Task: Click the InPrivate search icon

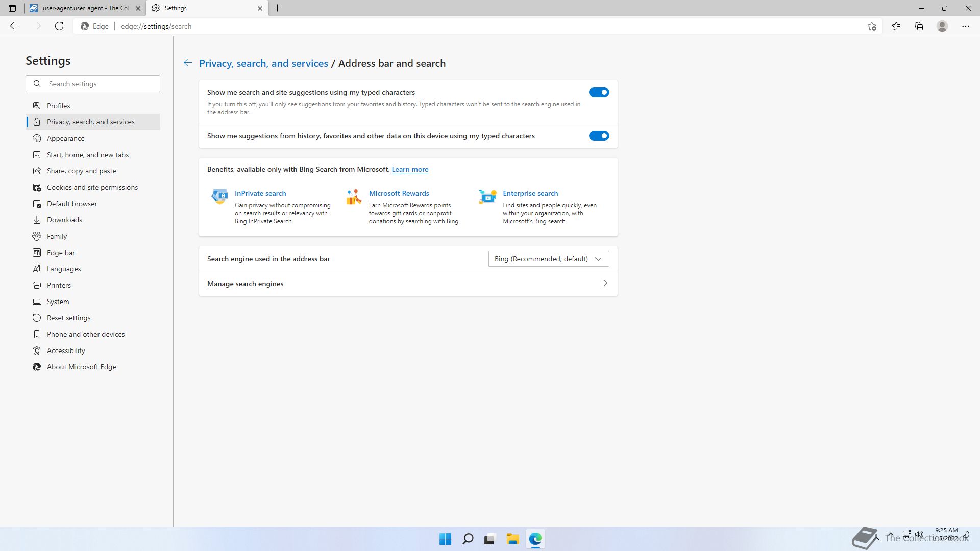Action: (220, 196)
